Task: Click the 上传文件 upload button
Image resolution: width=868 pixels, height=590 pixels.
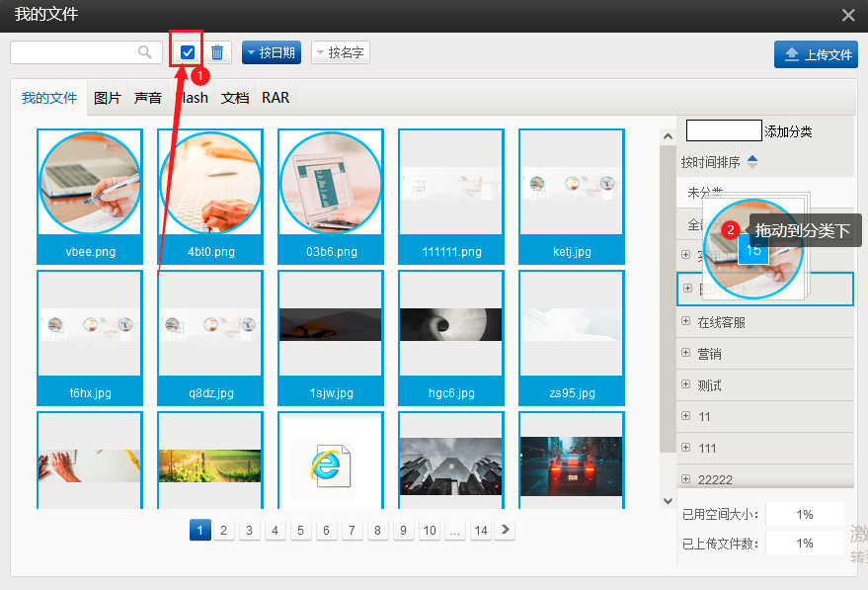Action: (x=816, y=54)
